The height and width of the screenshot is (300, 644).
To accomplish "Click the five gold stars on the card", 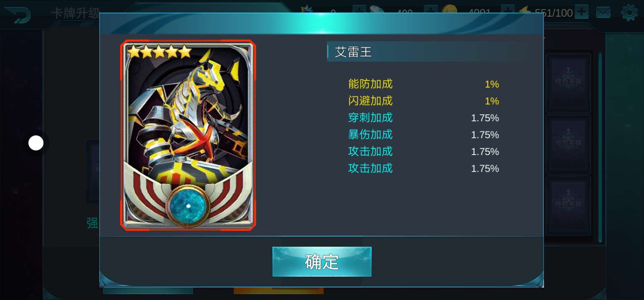I will pyautogui.click(x=159, y=52).
